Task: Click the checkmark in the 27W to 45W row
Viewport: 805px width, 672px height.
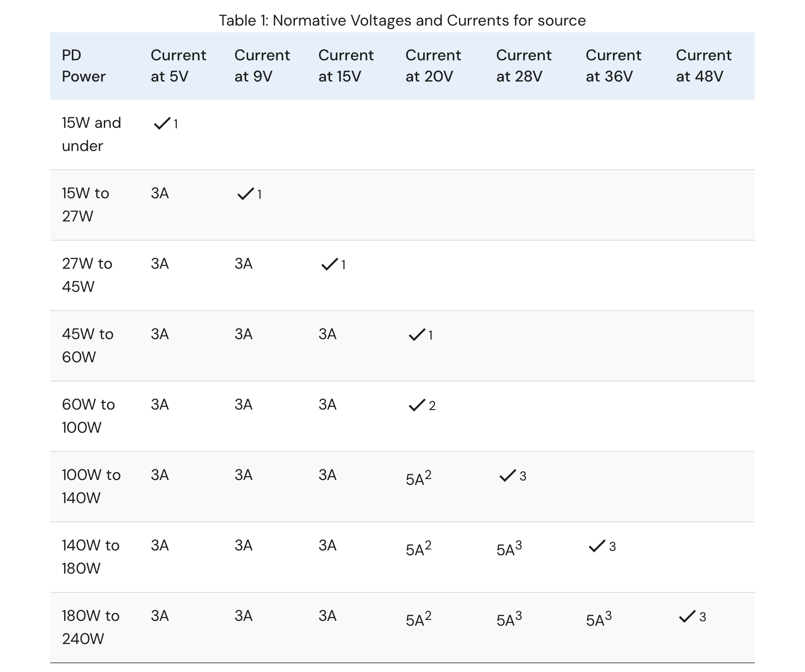Action: point(329,264)
